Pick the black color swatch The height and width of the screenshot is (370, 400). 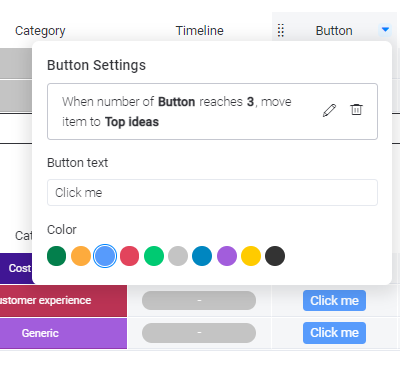pos(275,256)
